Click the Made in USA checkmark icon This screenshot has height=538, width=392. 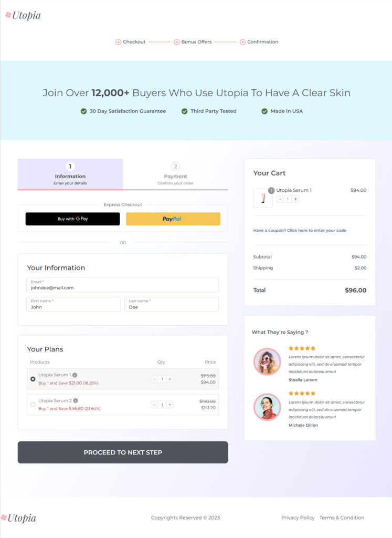point(264,111)
